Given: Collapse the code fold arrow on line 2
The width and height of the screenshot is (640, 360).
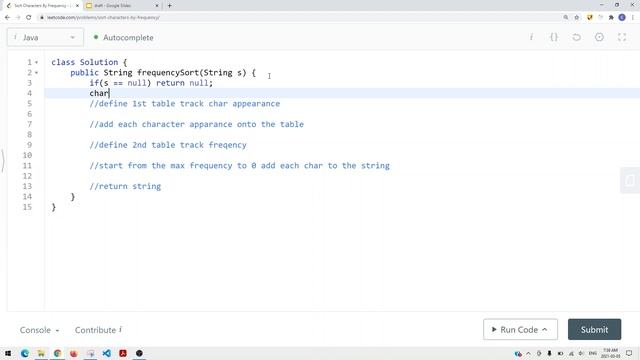Looking at the screenshot, I should [x=36, y=73].
